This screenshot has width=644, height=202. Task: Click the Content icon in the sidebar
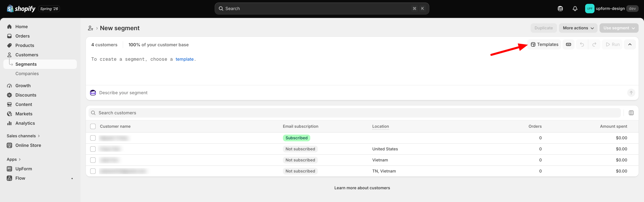10,104
